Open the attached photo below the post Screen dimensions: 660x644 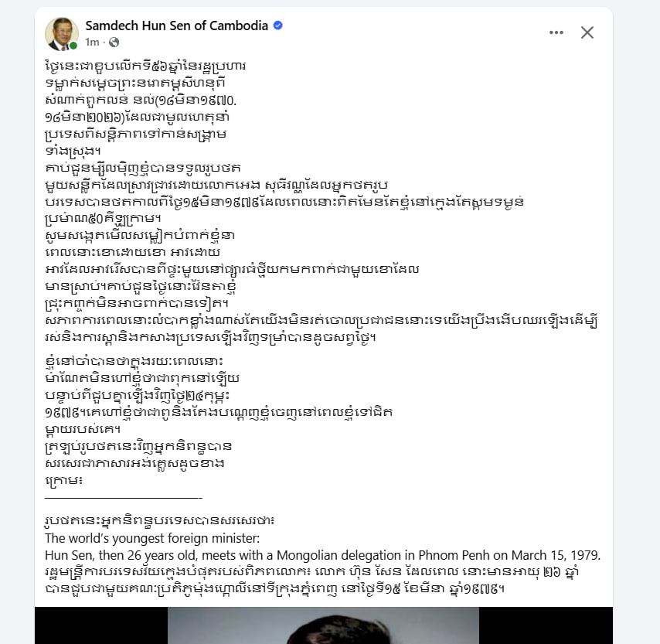tap(323, 625)
